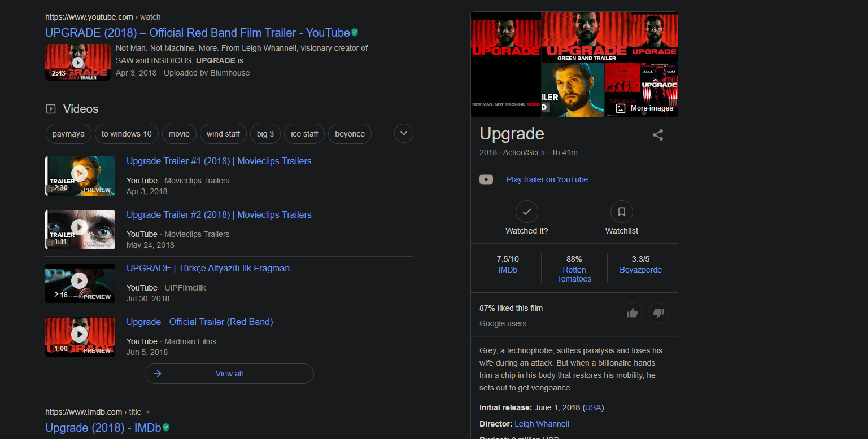Click the '2018 · Action/Sci-fi · 1h 41m' subtitle
868x439 pixels.
pos(529,152)
